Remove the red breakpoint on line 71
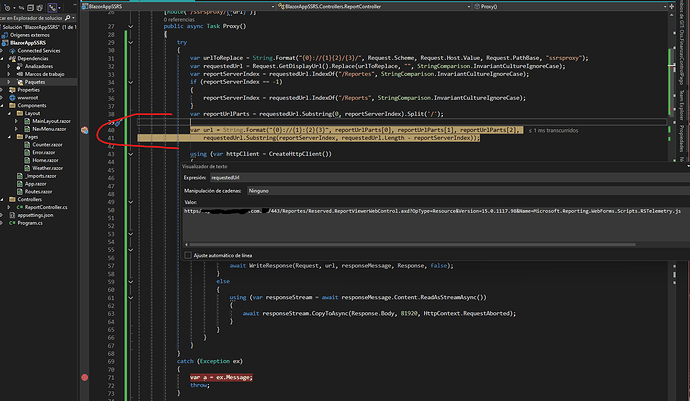Viewport: 690px width, 401px height. [x=84, y=378]
